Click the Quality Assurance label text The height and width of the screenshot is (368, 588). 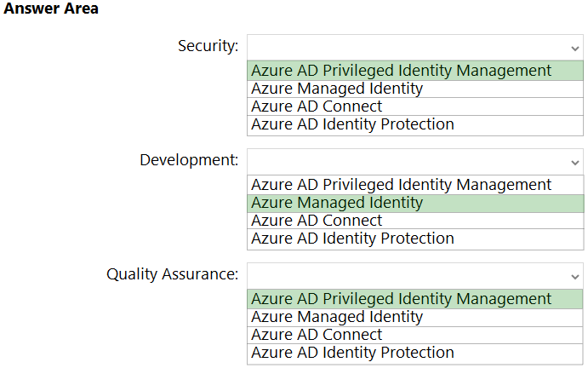tap(172, 274)
